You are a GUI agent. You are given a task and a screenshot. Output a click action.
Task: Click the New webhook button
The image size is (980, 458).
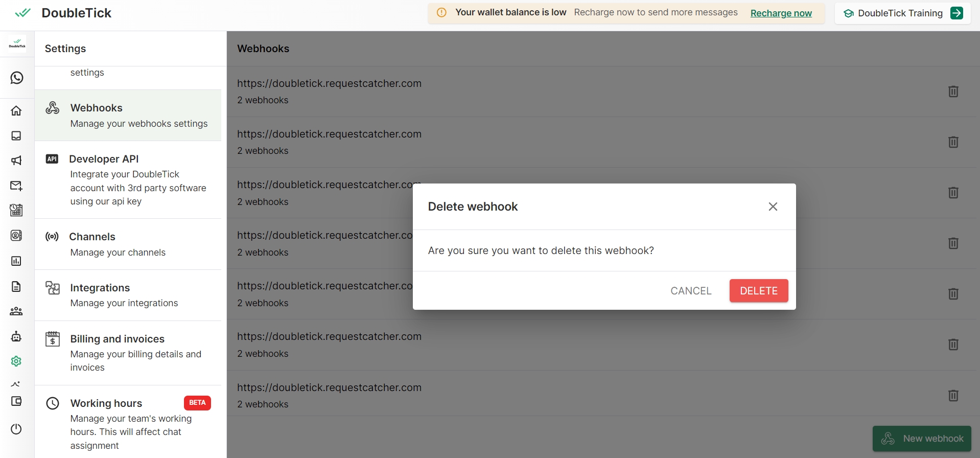(x=921, y=439)
